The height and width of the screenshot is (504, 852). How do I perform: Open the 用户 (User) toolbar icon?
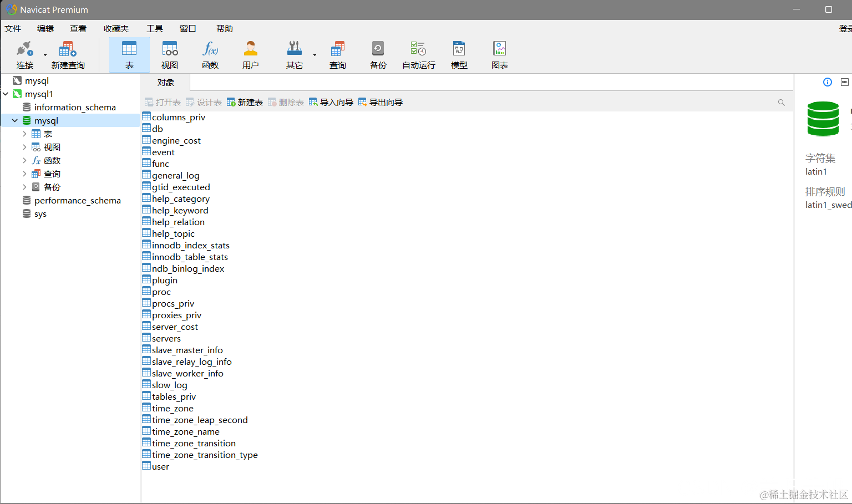[x=251, y=55]
